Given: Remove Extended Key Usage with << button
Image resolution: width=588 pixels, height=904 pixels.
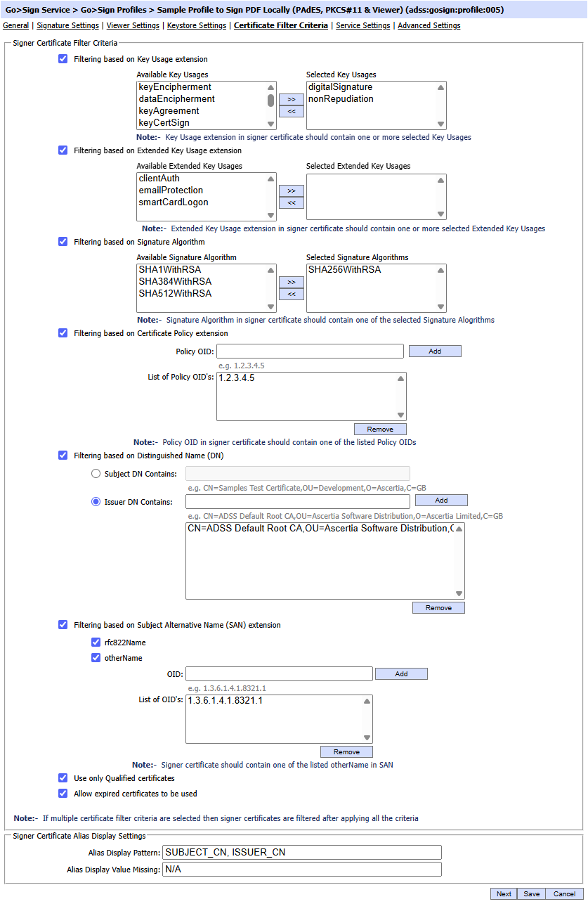Looking at the screenshot, I should tap(291, 203).
